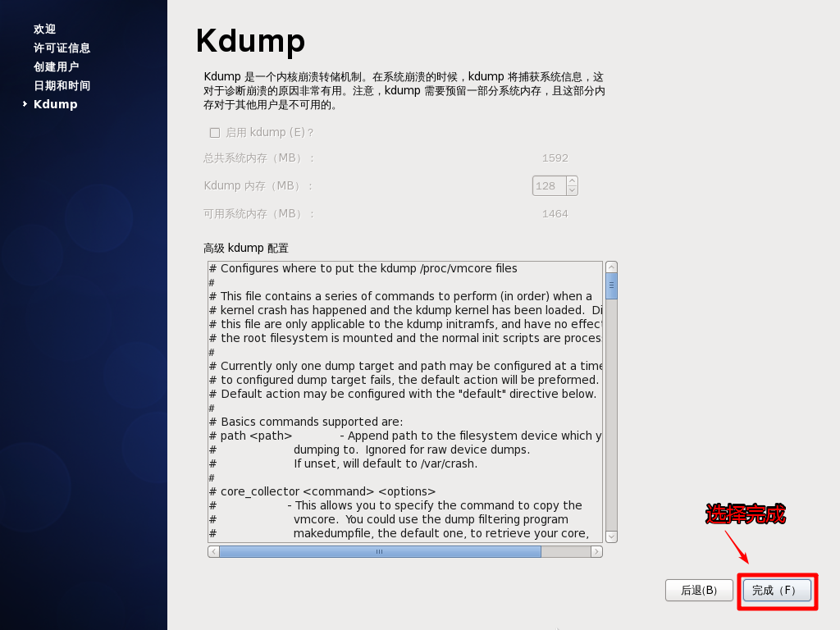Select 创建用户 in the sidebar
The height and width of the screenshot is (630, 840).
coord(56,66)
